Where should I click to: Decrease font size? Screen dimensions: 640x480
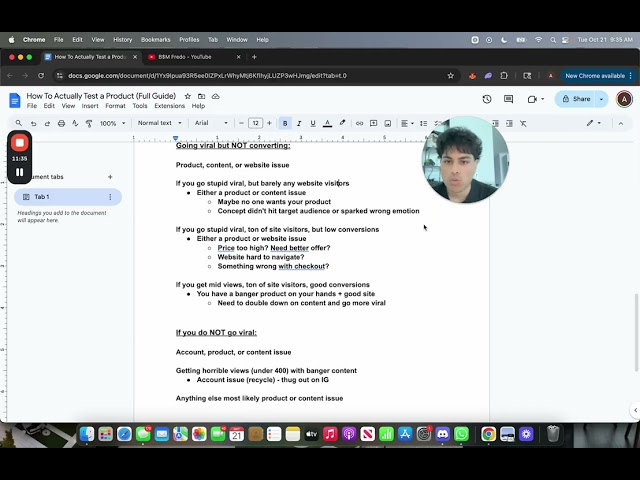tap(241, 123)
